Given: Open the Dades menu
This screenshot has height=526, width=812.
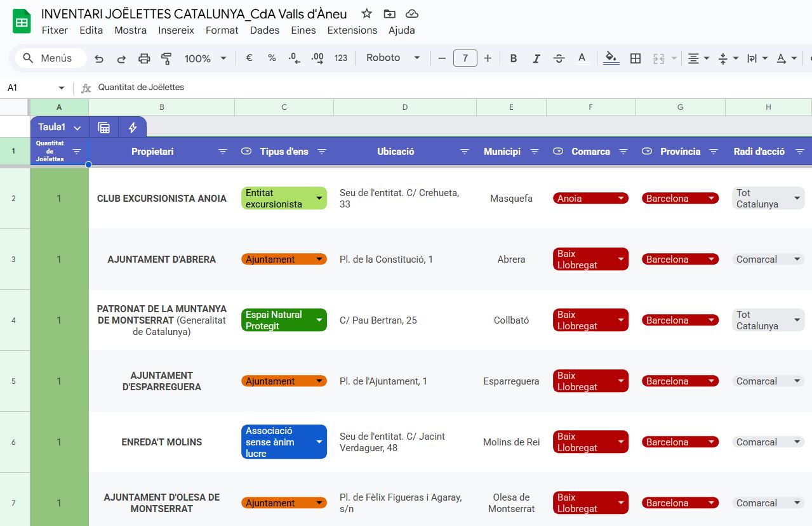Looking at the screenshot, I should [264, 30].
